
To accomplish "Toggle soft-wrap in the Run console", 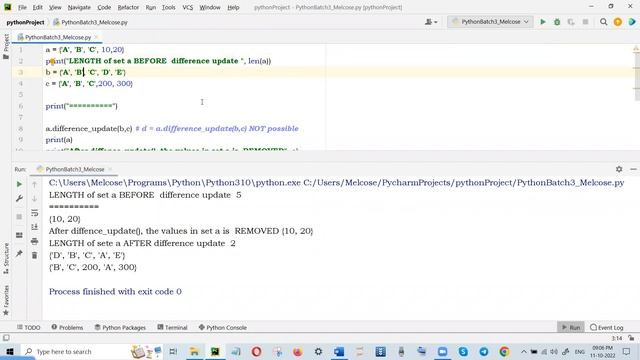I will (35, 213).
